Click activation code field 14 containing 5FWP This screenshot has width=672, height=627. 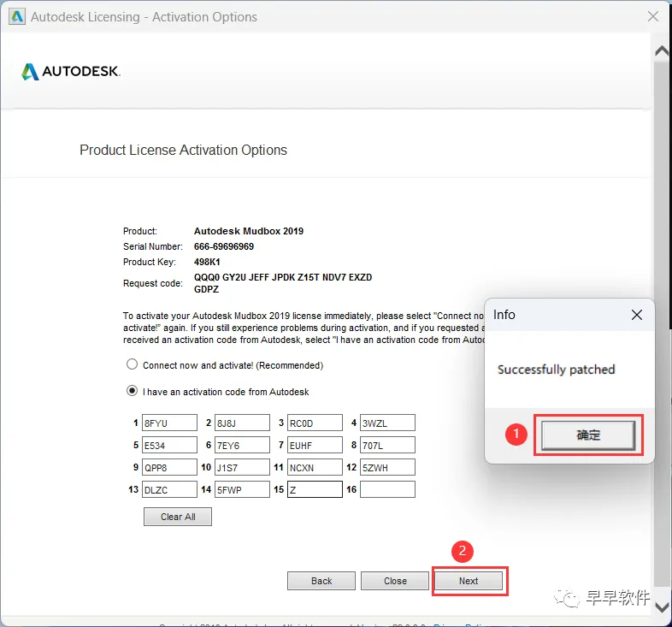(242, 490)
